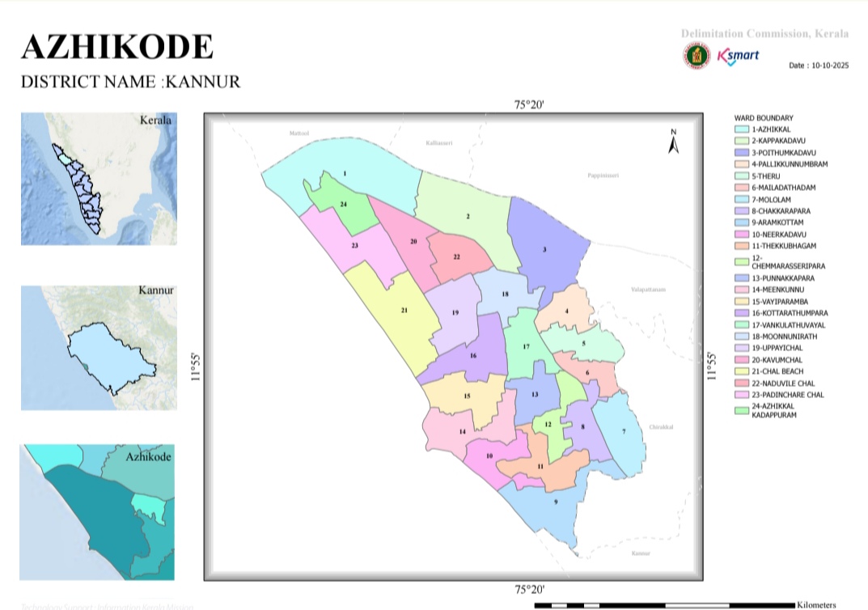Select legend entry 12-CHEMMARASSERIPARA

coord(780,262)
